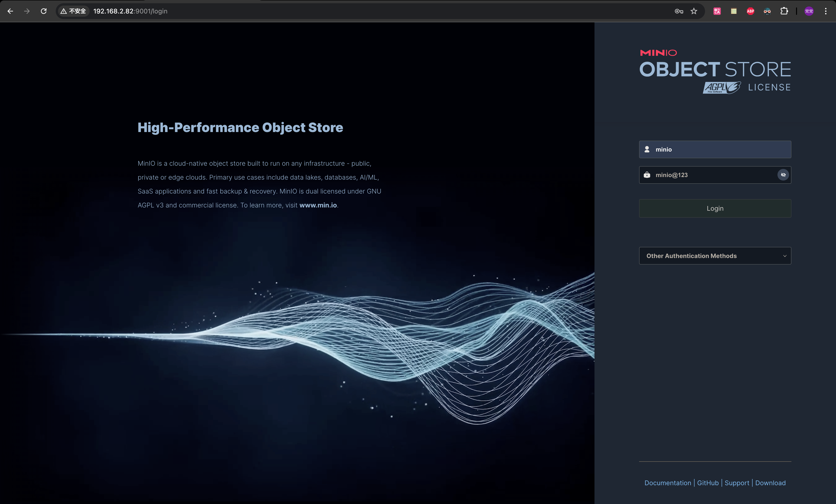Screen dimensions: 836x504
Task: Open the Documentation link
Action: (x=668, y=483)
